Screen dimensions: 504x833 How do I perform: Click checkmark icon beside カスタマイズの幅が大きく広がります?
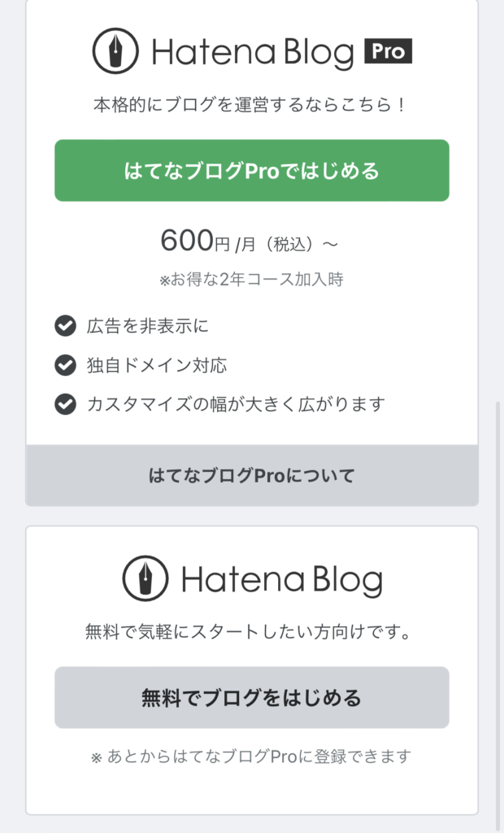tap(65, 404)
